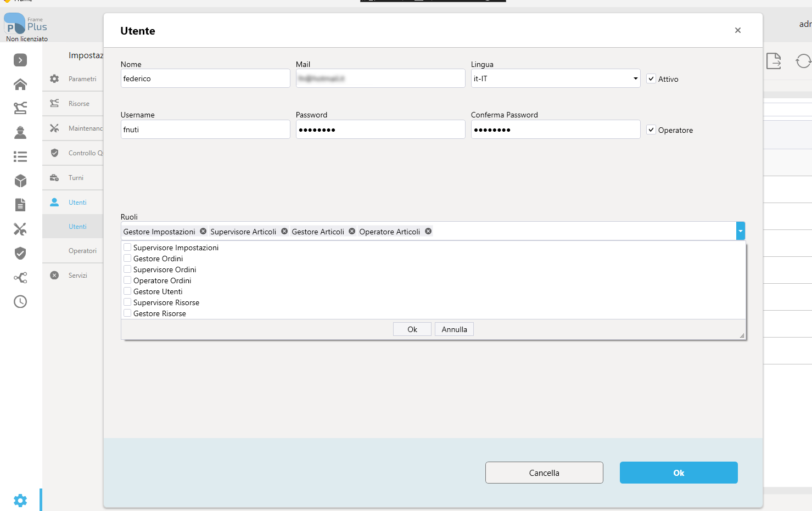Expand the sidebar with the chevron button
This screenshot has height=511, width=812.
pyautogui.click(x=20, y=60)
